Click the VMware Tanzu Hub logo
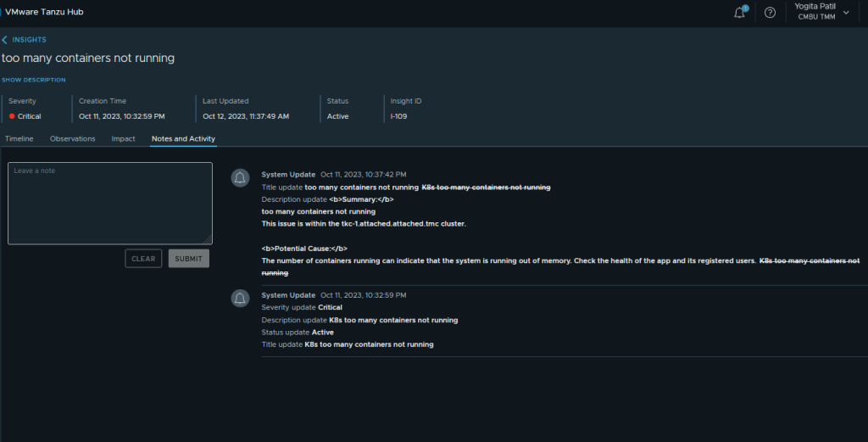 [42, 13]
